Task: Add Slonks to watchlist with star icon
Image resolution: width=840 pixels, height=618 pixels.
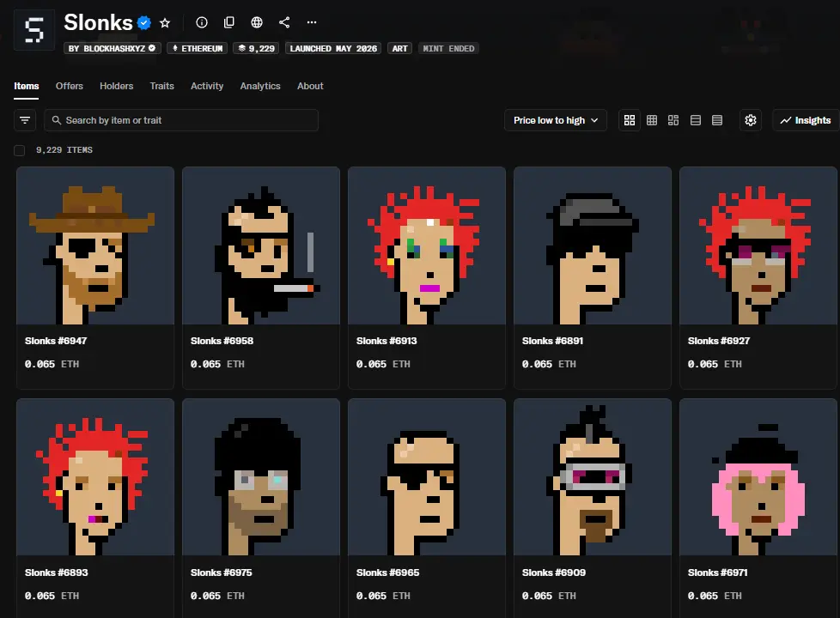Action: coord(165,22)
